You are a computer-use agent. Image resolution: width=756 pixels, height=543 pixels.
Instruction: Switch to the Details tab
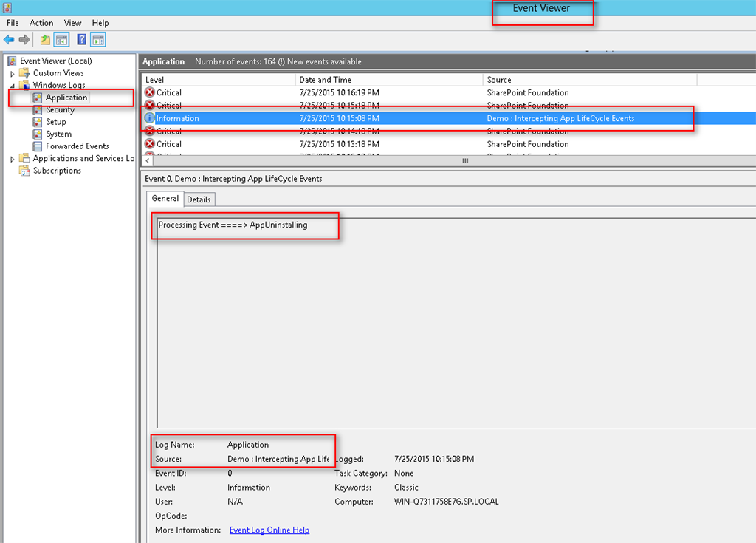pos(199,199)
